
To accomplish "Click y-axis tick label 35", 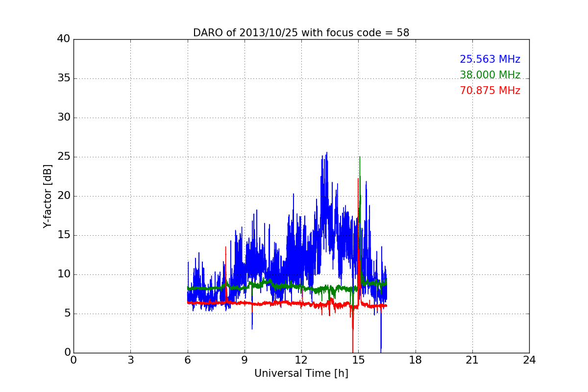I will [x=64, y=78].
